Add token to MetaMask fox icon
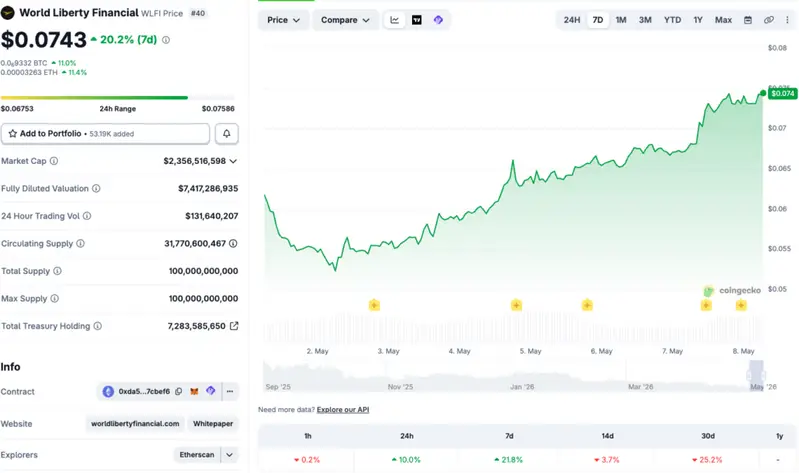 pyautogui.click(x=194, y=391)
